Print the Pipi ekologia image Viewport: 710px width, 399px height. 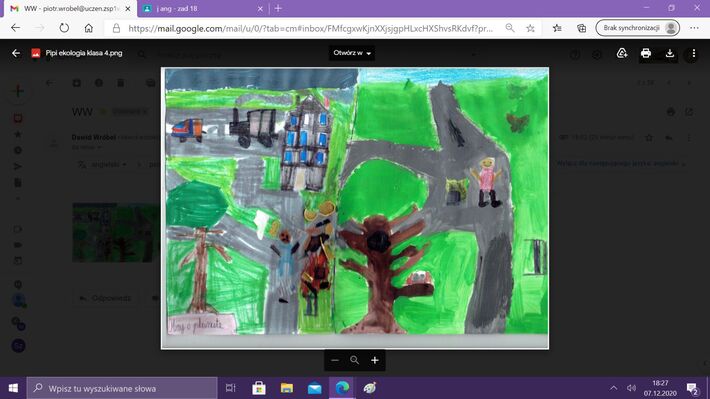pyautogui.click(x=646, y=53)
